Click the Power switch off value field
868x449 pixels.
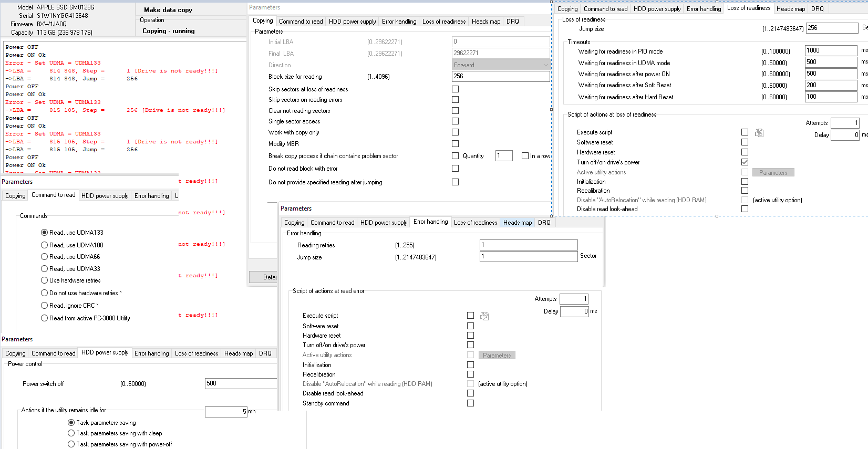click(241, 383)
